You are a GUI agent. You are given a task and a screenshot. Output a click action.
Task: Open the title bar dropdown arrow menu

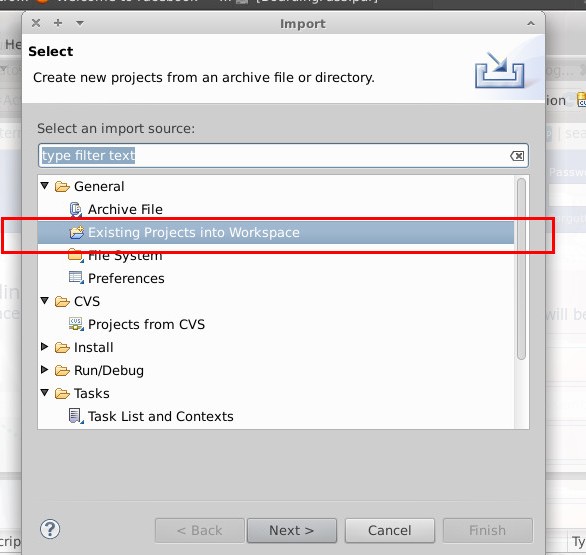(x=80, y=23)
